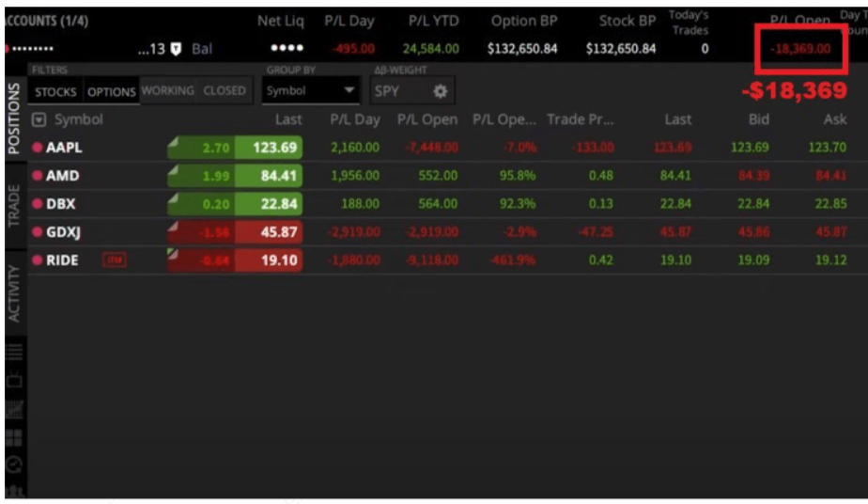Click the pink dot beside AAPL
The height and width of the screenshot is (504, 868).
coord(37,148)
